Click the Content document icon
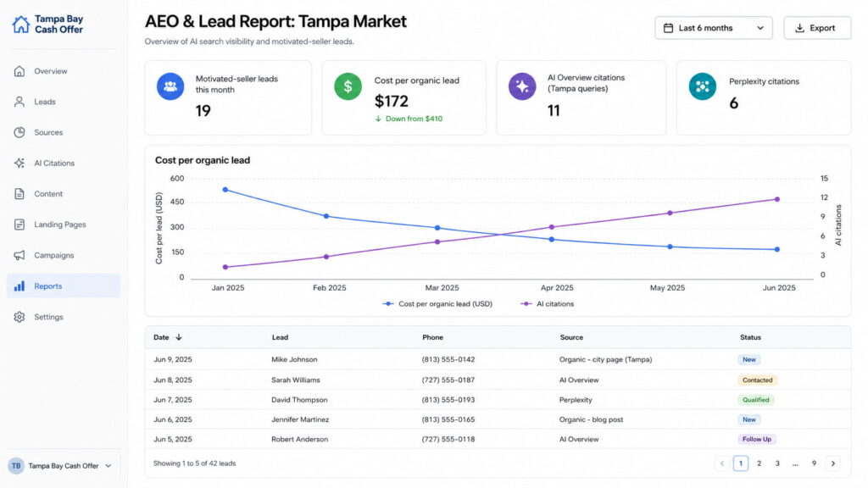The image size is (868, 488). click(x=19, y=194)
